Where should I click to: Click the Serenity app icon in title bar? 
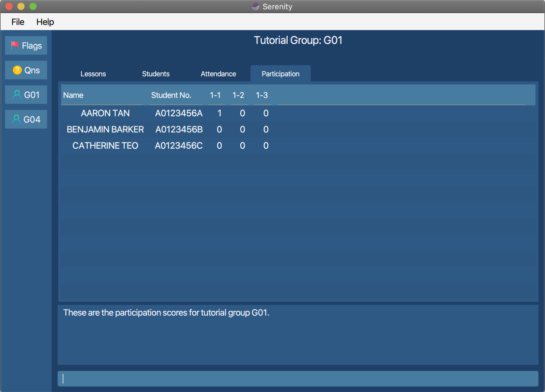[x=256, y=6]
